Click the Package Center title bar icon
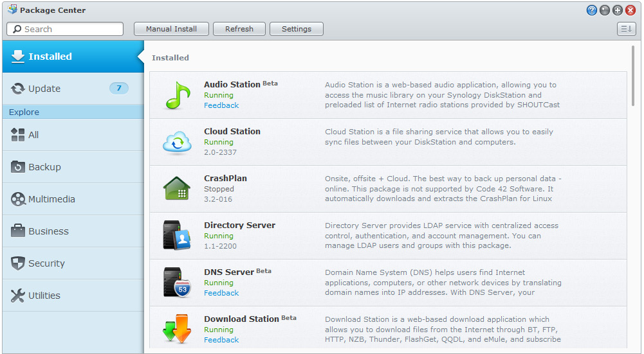This screenshot has width=644, height=354. (x=12, y=10)
